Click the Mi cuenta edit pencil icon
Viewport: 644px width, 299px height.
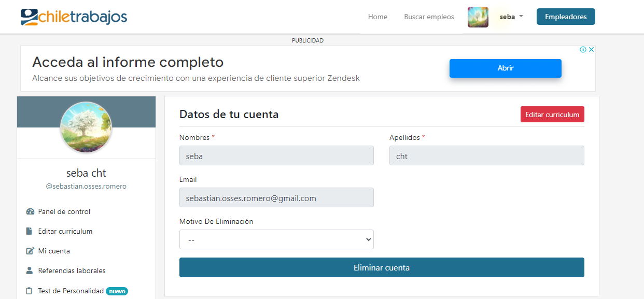[30, 251]
